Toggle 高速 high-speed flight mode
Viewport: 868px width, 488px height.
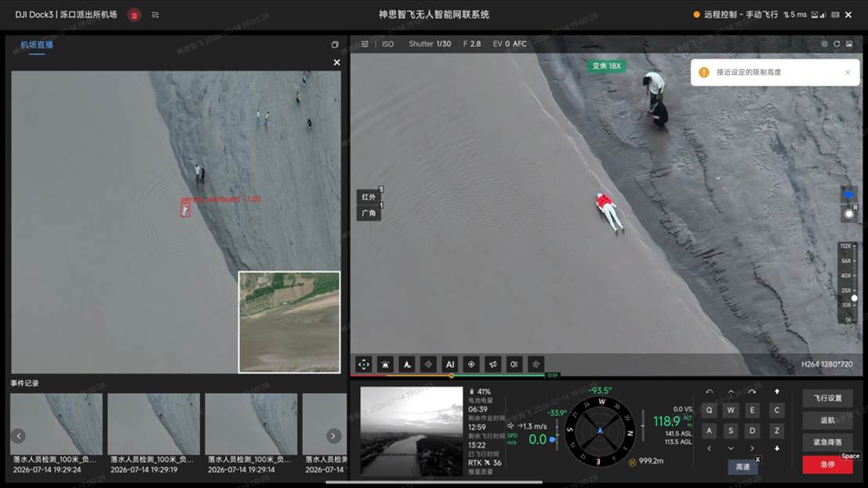point(743,467)
